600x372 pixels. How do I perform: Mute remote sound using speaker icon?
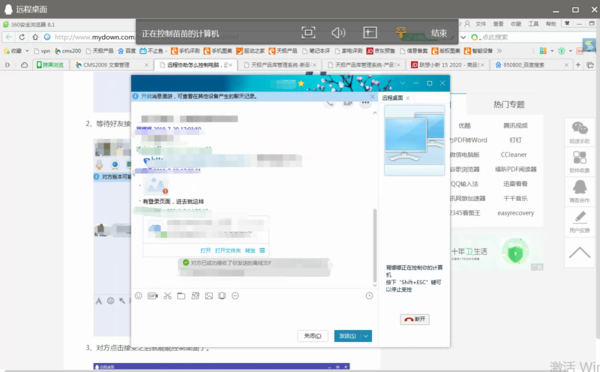(338, 33)
